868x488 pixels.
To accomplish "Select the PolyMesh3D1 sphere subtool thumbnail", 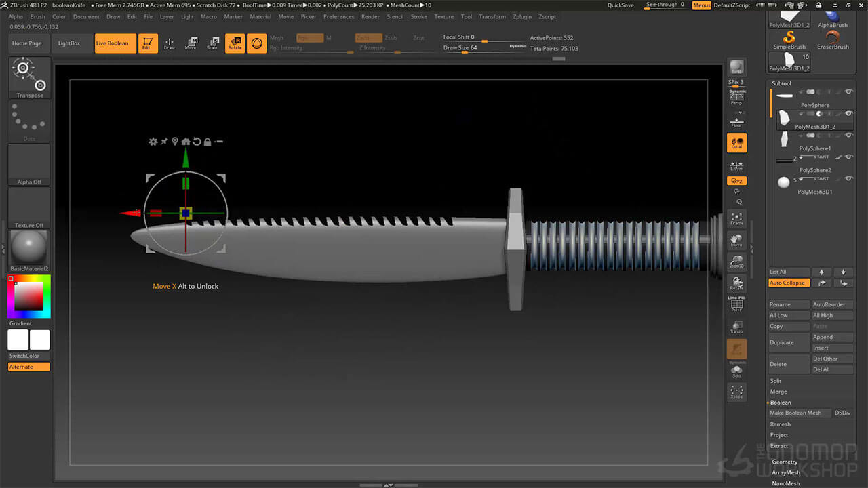I will [783, 182].
